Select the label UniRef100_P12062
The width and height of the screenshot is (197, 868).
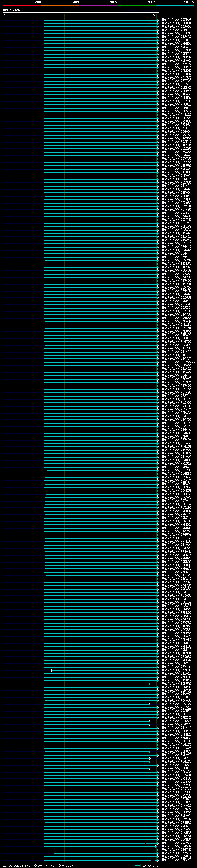point(177,829)
